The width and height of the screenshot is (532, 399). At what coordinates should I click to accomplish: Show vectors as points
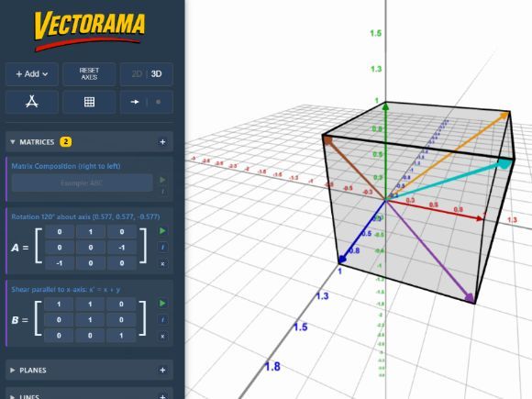158,102
